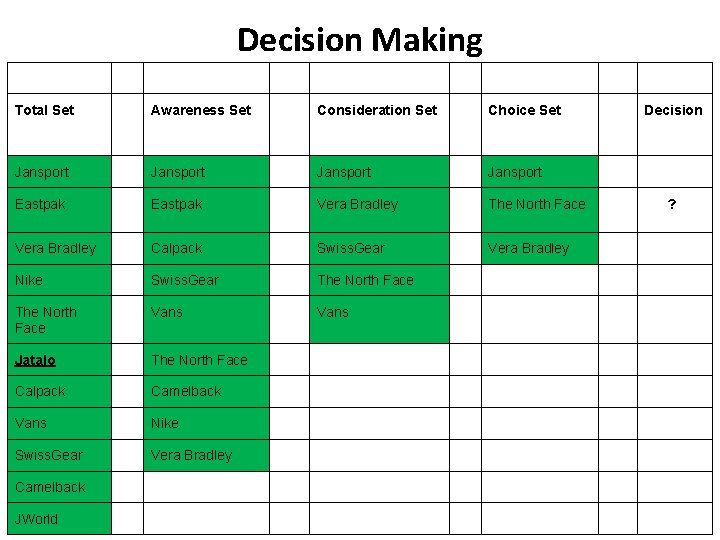Image resolution: width=720 pixels, height=540 pixels.
Task: Select "Vera Bradley" in the Choice Set column
Action: point(528,248)
